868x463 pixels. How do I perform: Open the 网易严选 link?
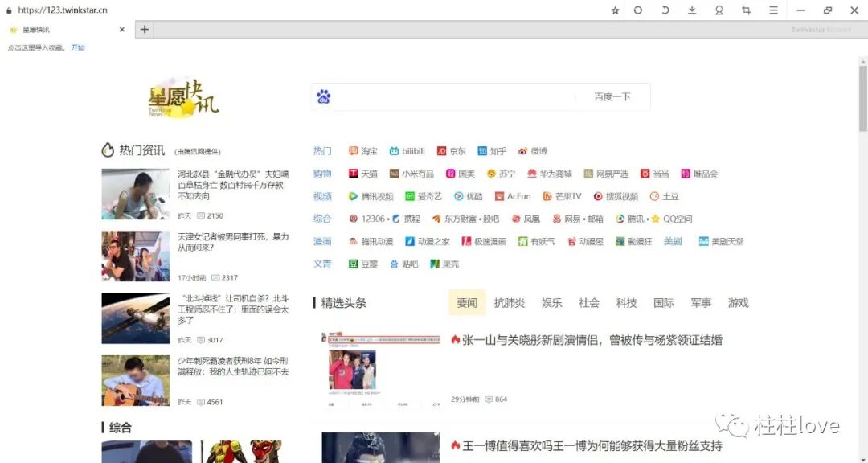click(x=606, y=174)
